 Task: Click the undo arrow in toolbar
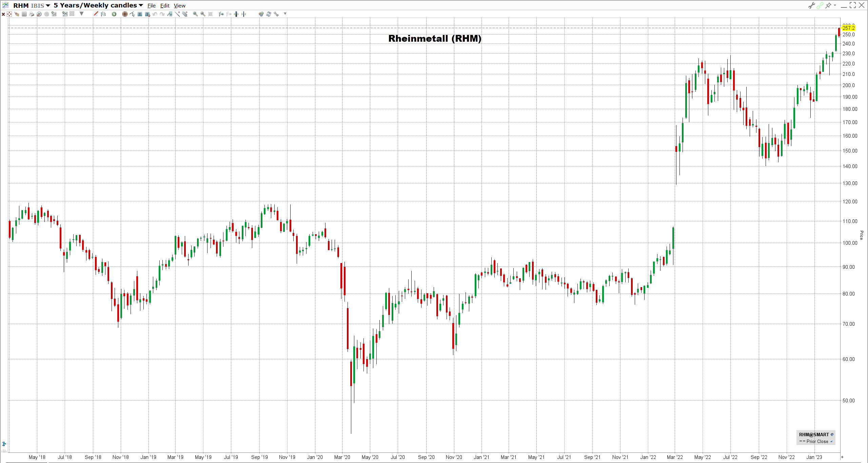click(155, 14)
